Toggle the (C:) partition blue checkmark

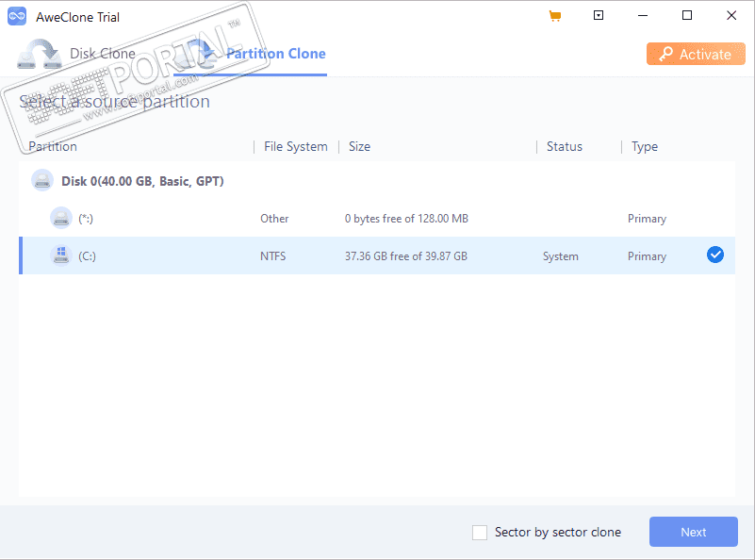tap(715, 255)
